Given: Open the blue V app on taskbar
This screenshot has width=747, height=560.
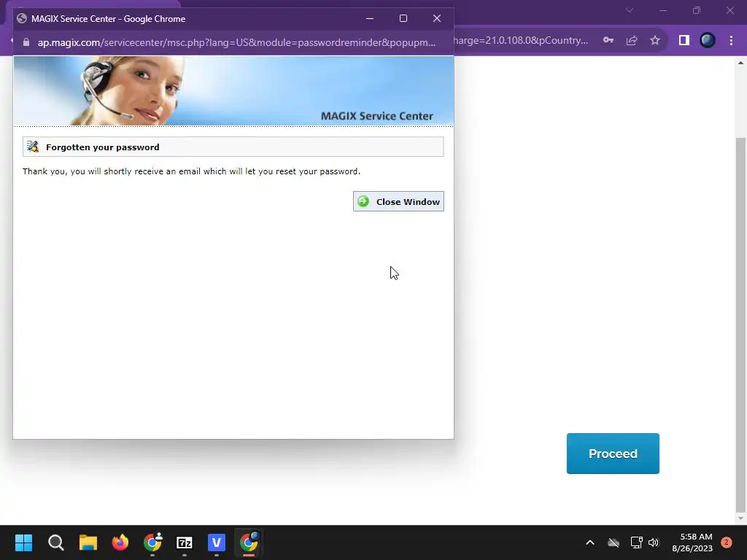Looking at the screenshot, I should pos(216,542).
